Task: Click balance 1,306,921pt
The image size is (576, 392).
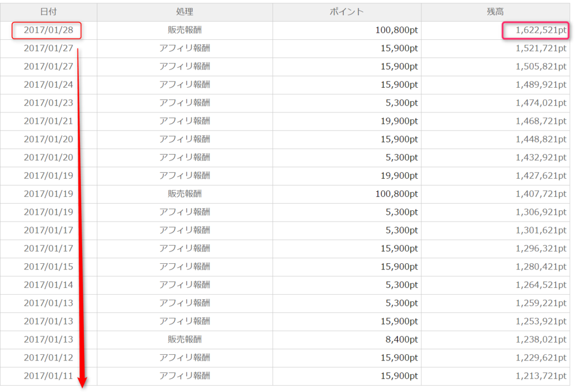Action: point(541,212)
